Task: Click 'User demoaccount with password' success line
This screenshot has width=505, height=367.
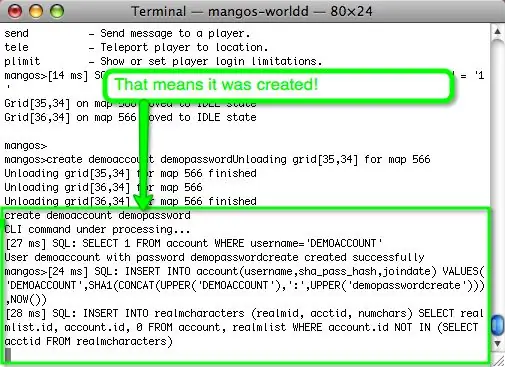Action: [x=214, y=257]
